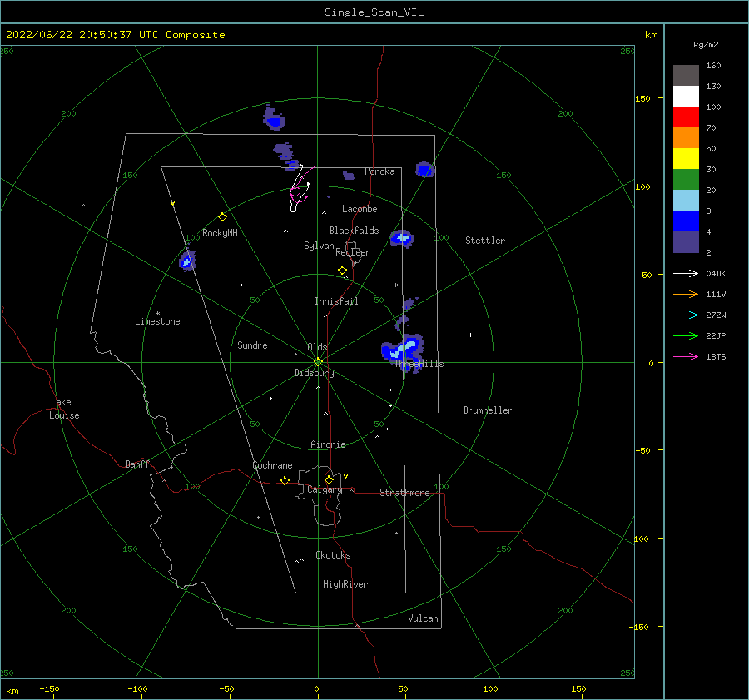
Task: Click the Strathmore city label
Action: coord(404,493)
